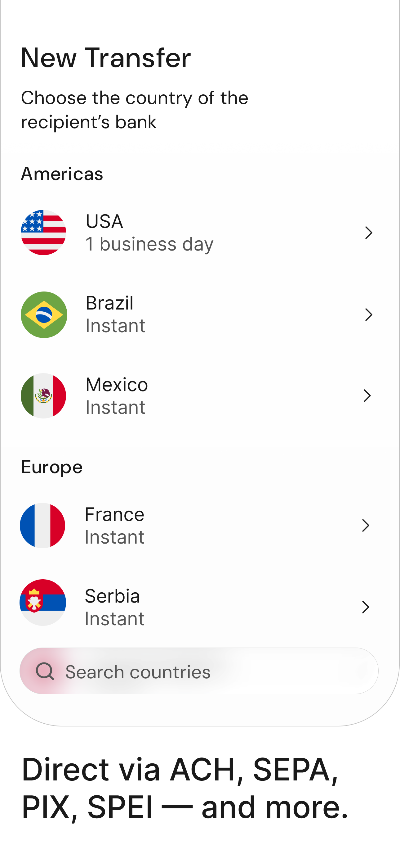The image size is (400, 868).
Task: Tap the France flag icon
Action: pos(42,526)
